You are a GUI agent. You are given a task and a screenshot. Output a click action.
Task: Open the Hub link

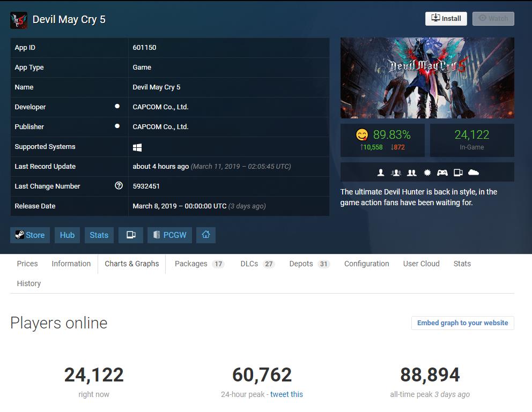(x=67, y=235)
